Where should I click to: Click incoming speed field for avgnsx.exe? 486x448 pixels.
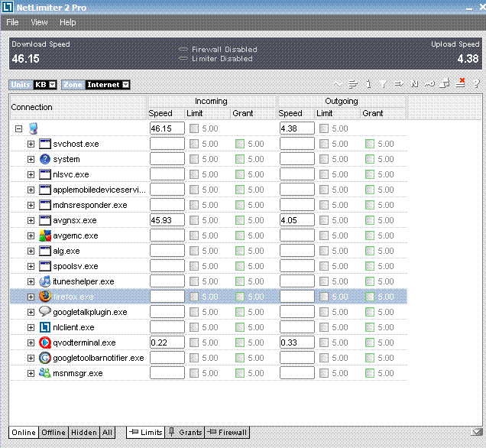pyautogui.click(x=167, y=220)
